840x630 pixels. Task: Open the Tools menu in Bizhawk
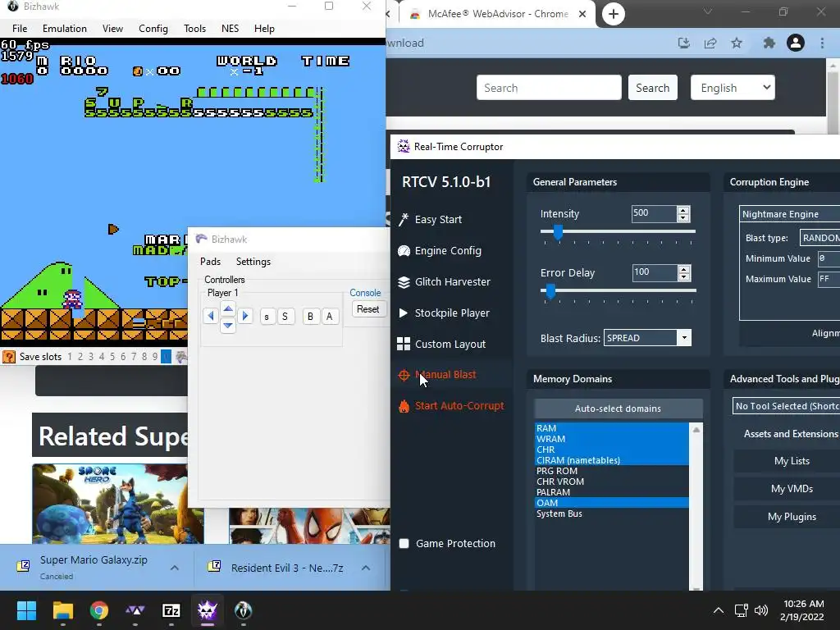(194, 29)
